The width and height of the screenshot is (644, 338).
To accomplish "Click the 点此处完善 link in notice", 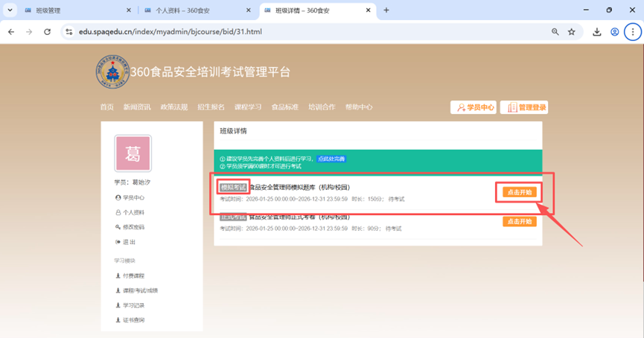I will click(331, 159).
